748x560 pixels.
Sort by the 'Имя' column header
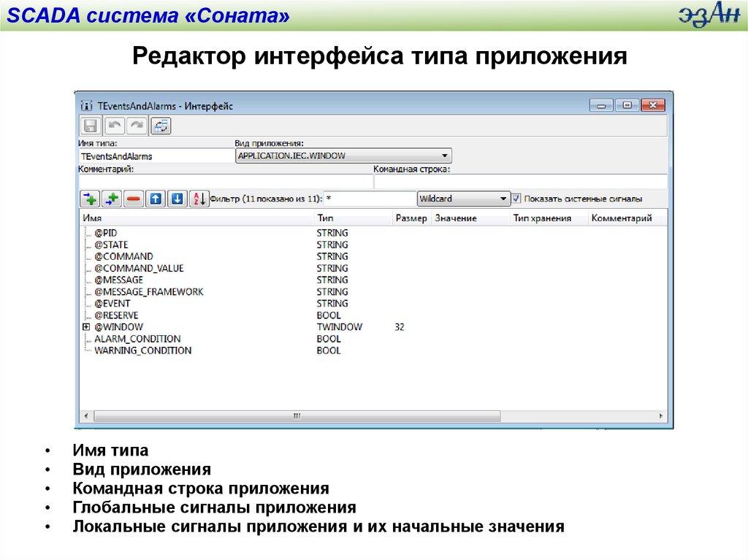[93, 218]
